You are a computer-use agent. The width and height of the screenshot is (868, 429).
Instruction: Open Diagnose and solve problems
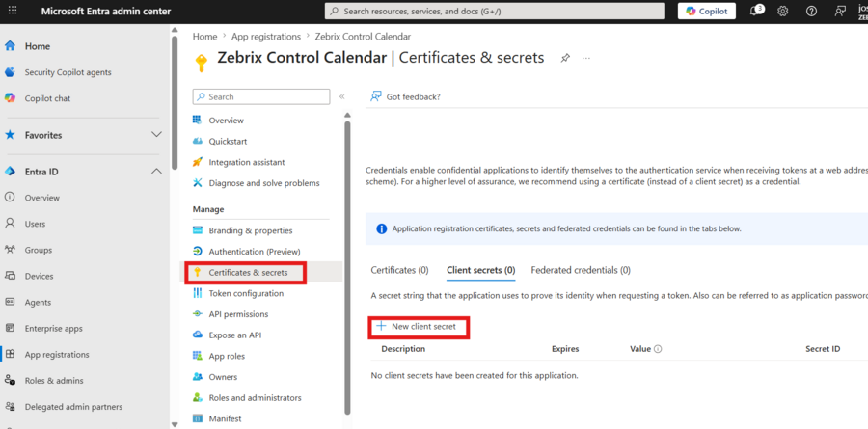pyautogui.click(x=263, y=182)
